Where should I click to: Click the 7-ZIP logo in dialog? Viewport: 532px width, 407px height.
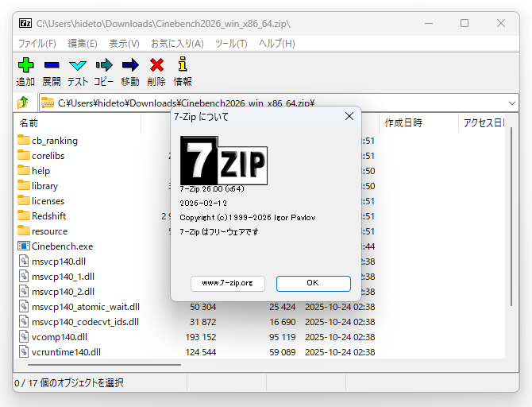click(x=224, y=161)
